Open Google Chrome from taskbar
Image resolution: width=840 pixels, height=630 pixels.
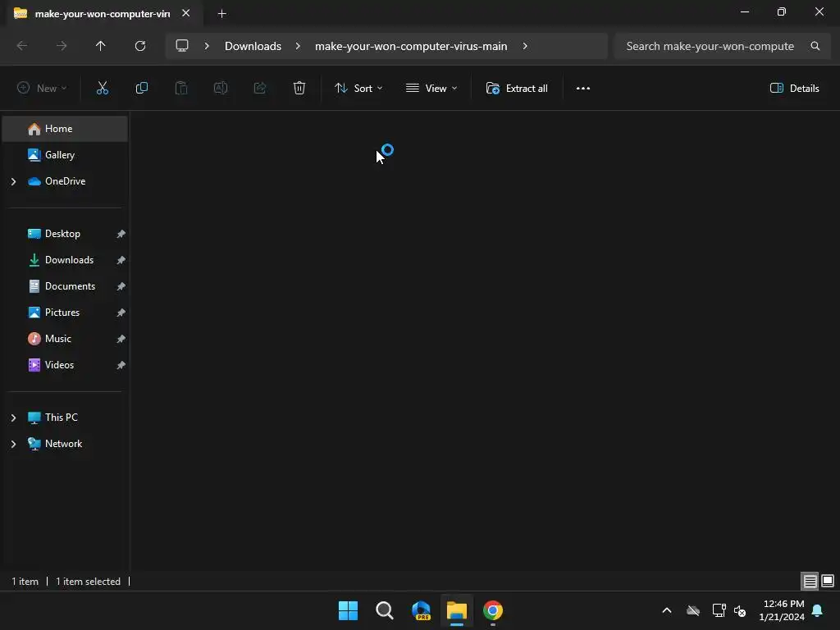(493, 610)
